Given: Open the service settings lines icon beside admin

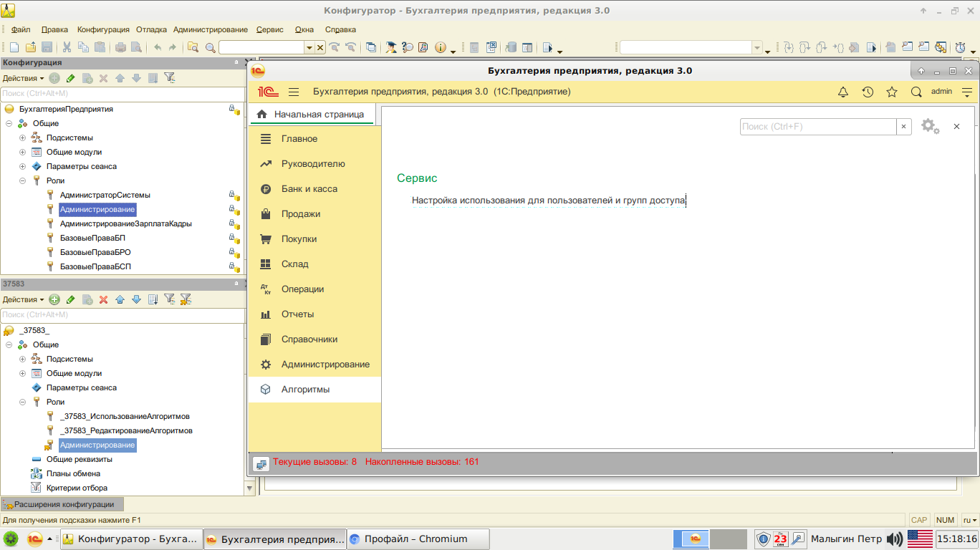Looking at the screenshot, I should (967, 92).
